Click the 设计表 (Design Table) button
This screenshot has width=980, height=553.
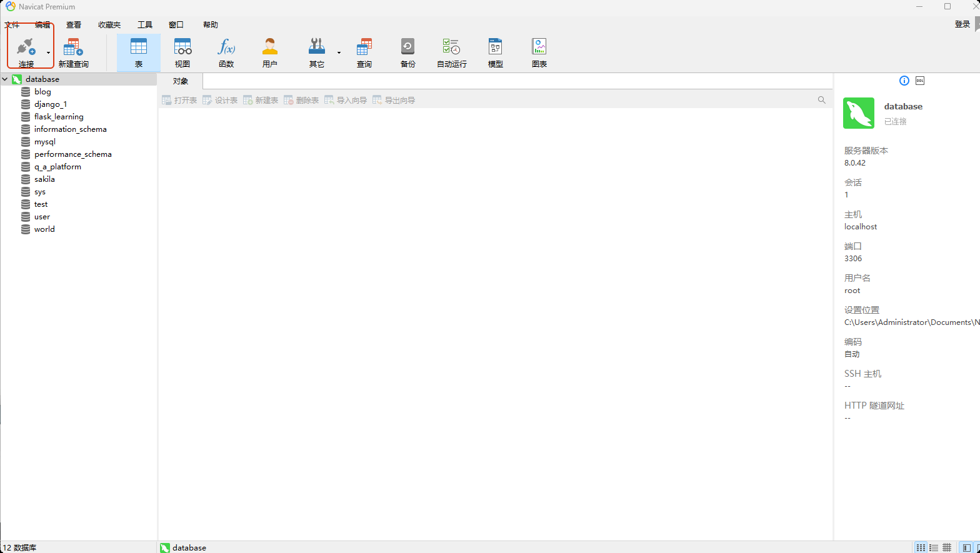pos(220,100)
